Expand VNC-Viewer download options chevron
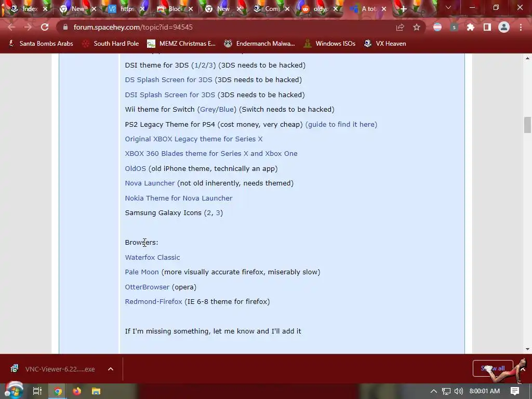This screenshot has height=399, width=532. pos(111,369)
